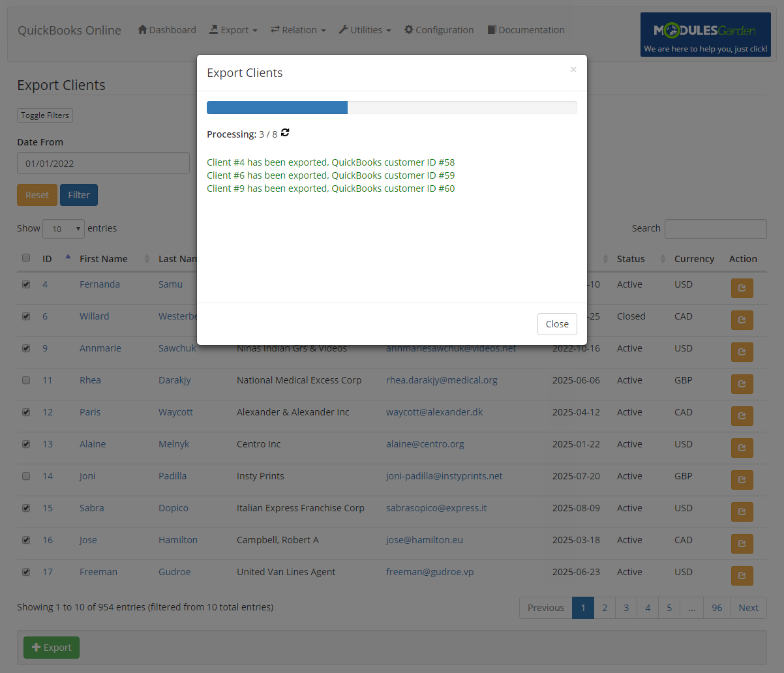Image resolution: width=784 pixels, height=673 pixels.
Task: Click the export action icon for Rhea Darakjy
Action: click(x=742, y=384)
